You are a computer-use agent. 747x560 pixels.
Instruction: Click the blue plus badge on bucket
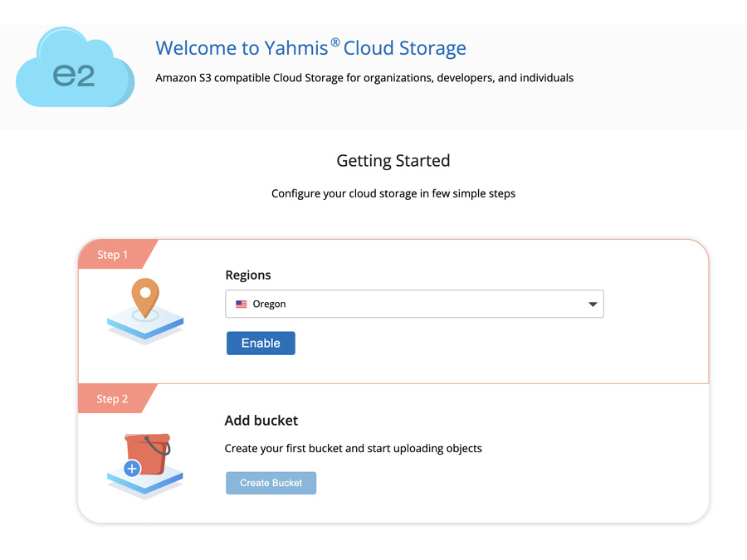[131, 469]
